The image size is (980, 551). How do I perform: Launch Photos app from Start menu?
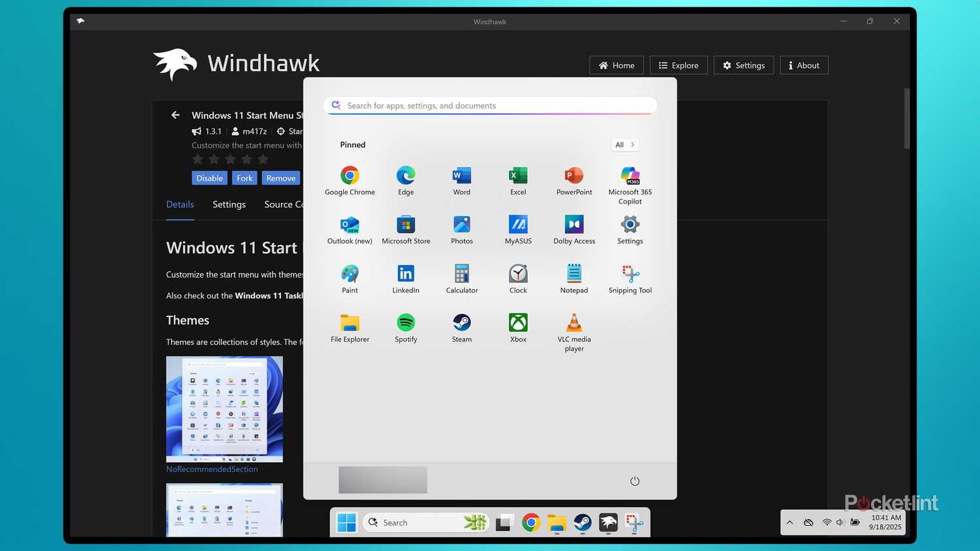(462, 230)
